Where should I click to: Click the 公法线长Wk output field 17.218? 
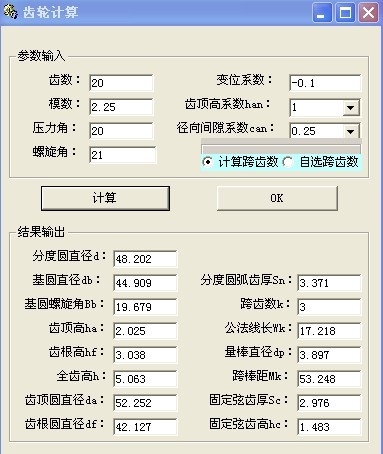coord(329,331)
